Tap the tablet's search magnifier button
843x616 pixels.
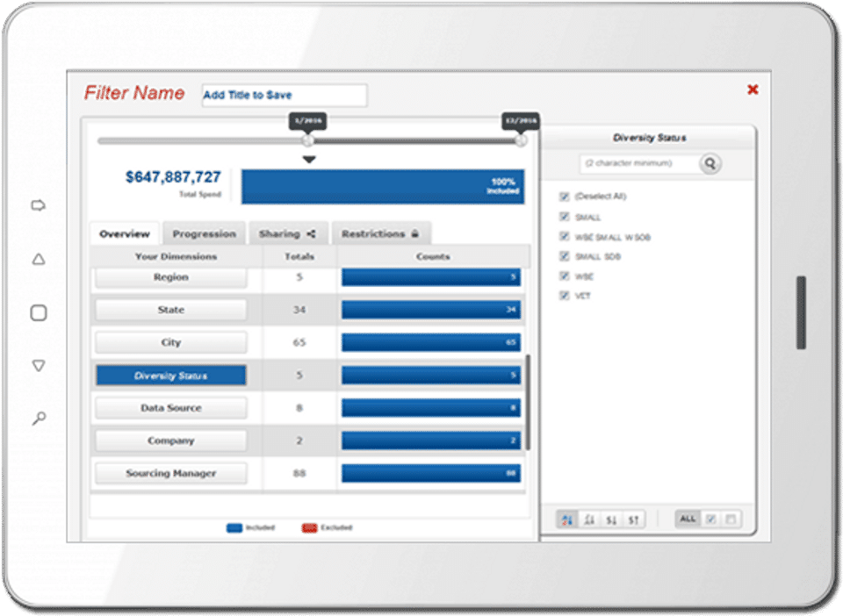click(x=39, y=418)
